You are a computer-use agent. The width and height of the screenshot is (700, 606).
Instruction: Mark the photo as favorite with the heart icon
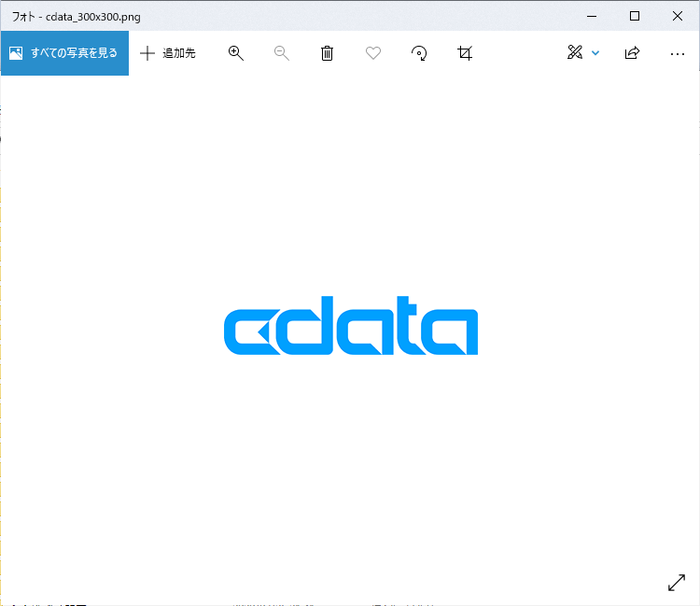point(373,53)
